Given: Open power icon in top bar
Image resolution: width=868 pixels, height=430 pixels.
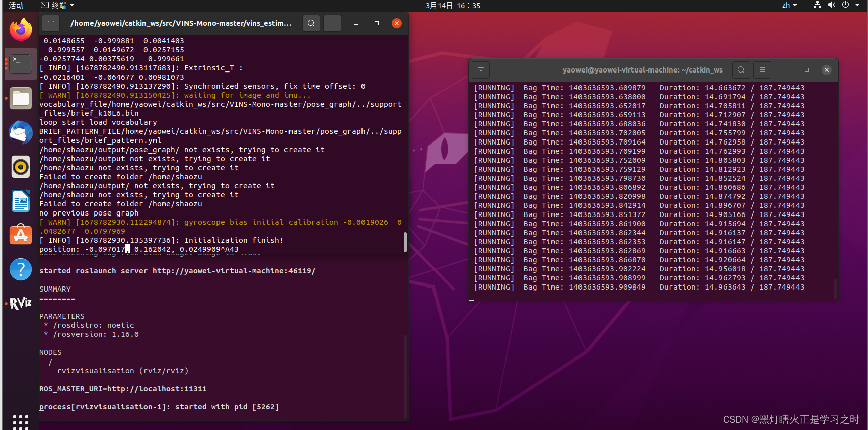Looking at the screenshot, I should [x=845, y=5].
